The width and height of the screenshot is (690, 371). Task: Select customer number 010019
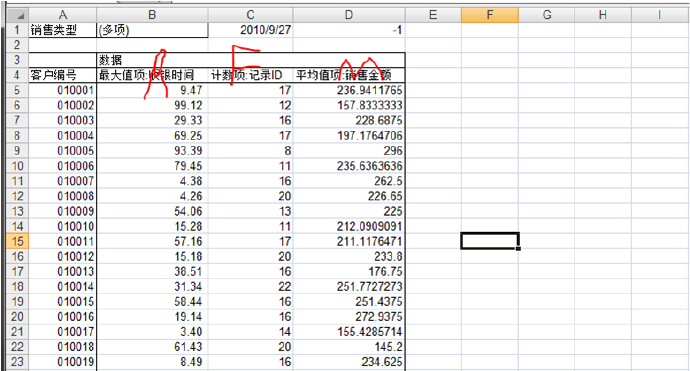(x=62, y=362)
